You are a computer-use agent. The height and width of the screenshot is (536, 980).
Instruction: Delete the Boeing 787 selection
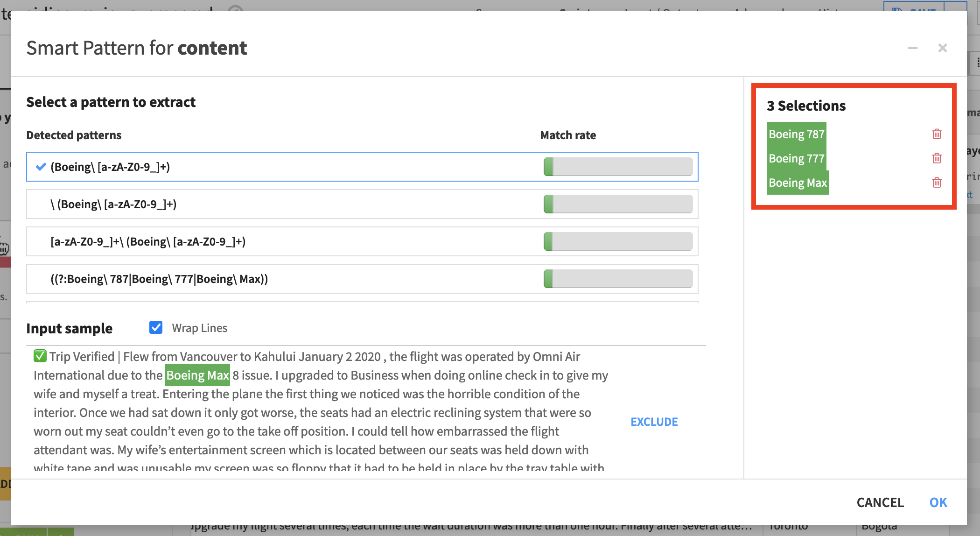tap(937, 134)
